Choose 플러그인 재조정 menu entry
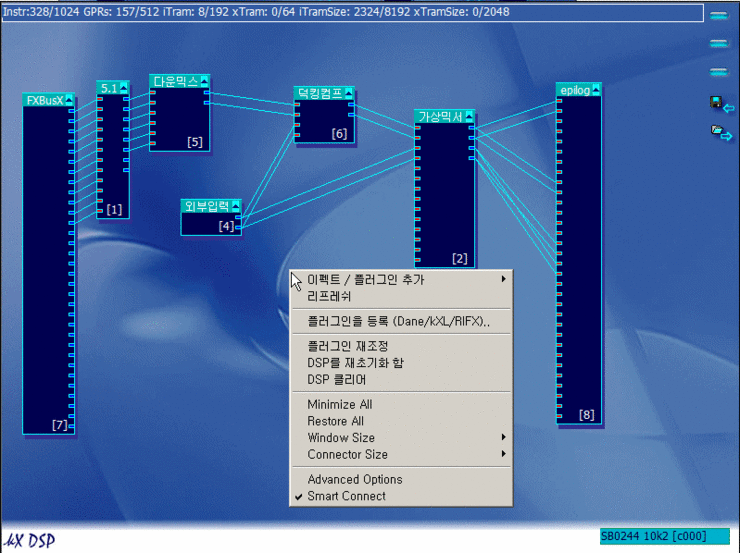The width and height of the screenshot is (740, 553). [x=401, y=346]
